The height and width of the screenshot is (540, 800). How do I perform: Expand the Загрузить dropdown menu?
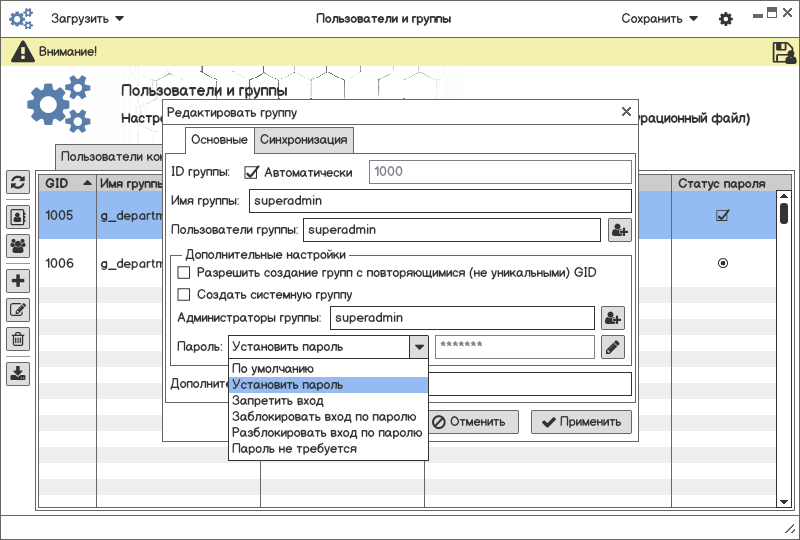pos(88,19)
